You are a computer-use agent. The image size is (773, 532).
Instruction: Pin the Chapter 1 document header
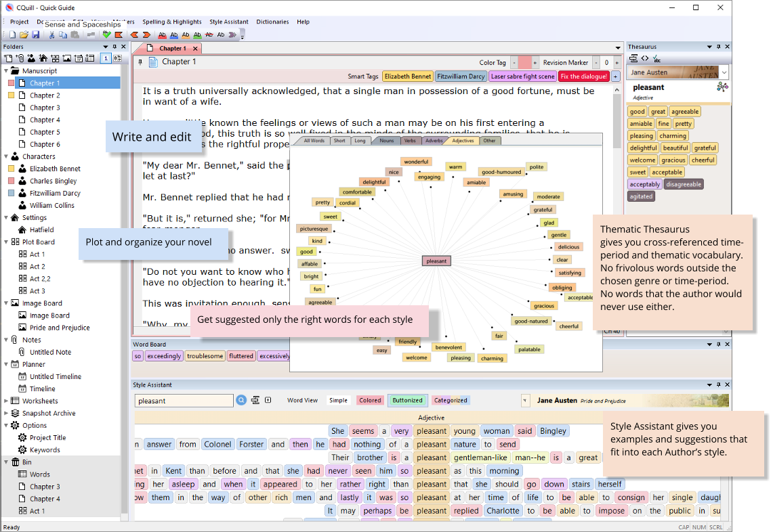click(x=140, y=62)
